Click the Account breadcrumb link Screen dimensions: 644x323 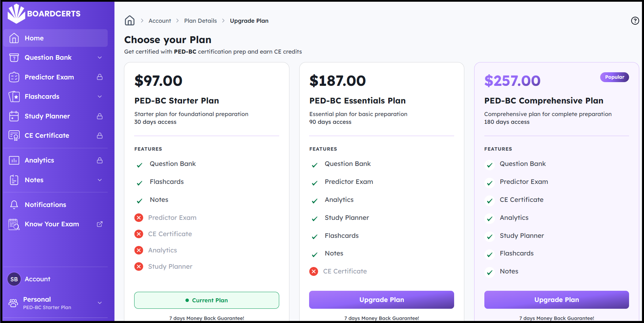point(160,21)
